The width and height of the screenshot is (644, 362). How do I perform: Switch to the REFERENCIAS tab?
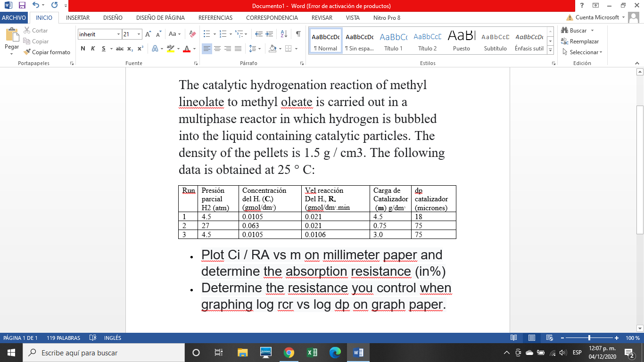pos(215,18)
